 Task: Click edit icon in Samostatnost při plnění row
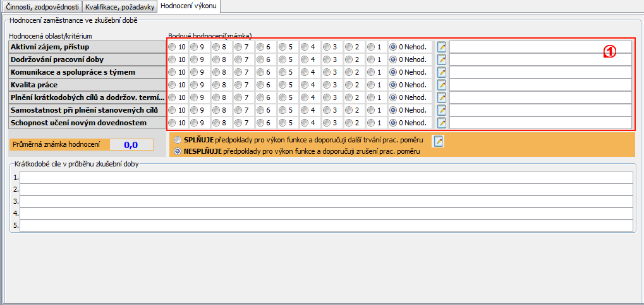point(442,110)
